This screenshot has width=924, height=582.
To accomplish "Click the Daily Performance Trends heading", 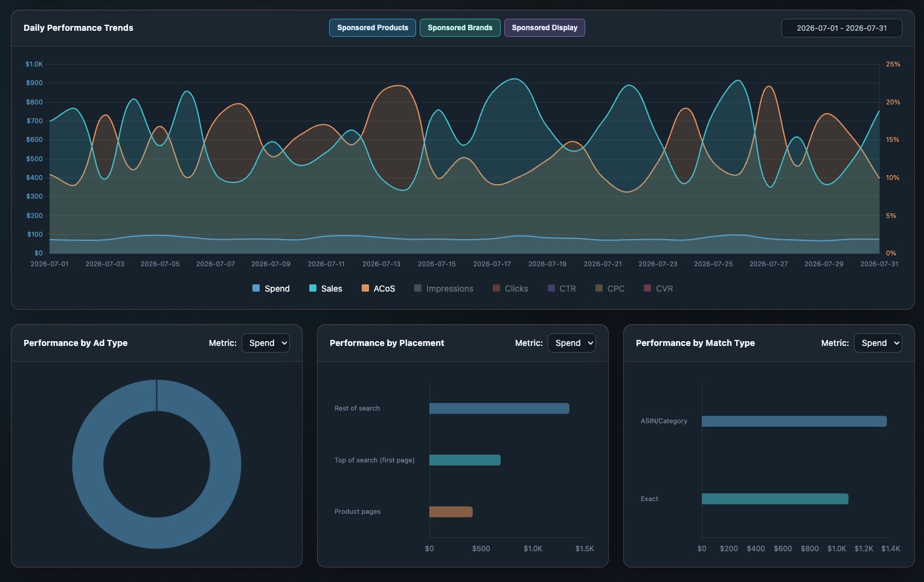I will 79,28.
